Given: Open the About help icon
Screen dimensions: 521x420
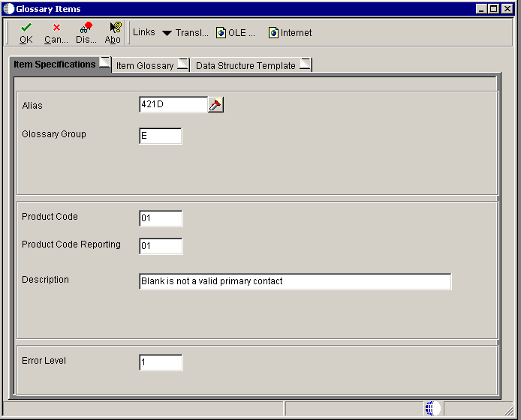Looking at the screenshot, I should coord(113,33).
